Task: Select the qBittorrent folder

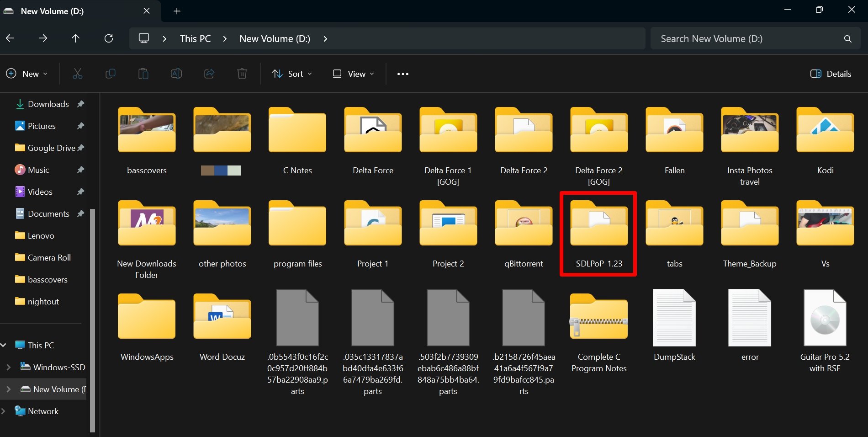Action: pyautogui.click(x=524, y=234)
